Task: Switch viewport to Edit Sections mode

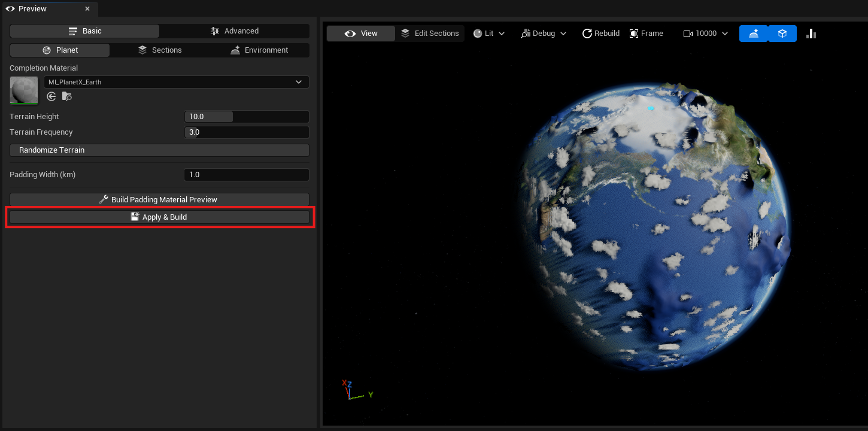Action: pos(430,34)
